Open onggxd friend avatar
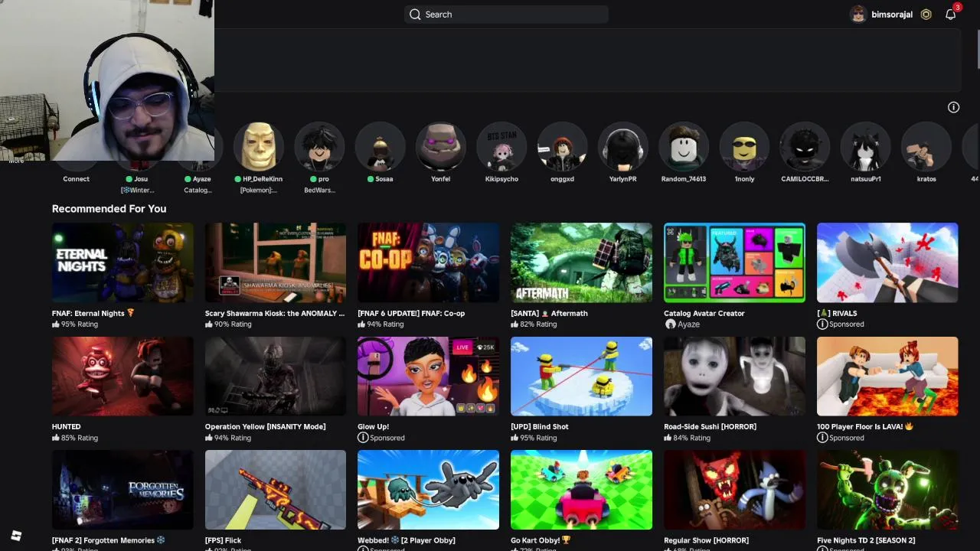 (562, 146)
